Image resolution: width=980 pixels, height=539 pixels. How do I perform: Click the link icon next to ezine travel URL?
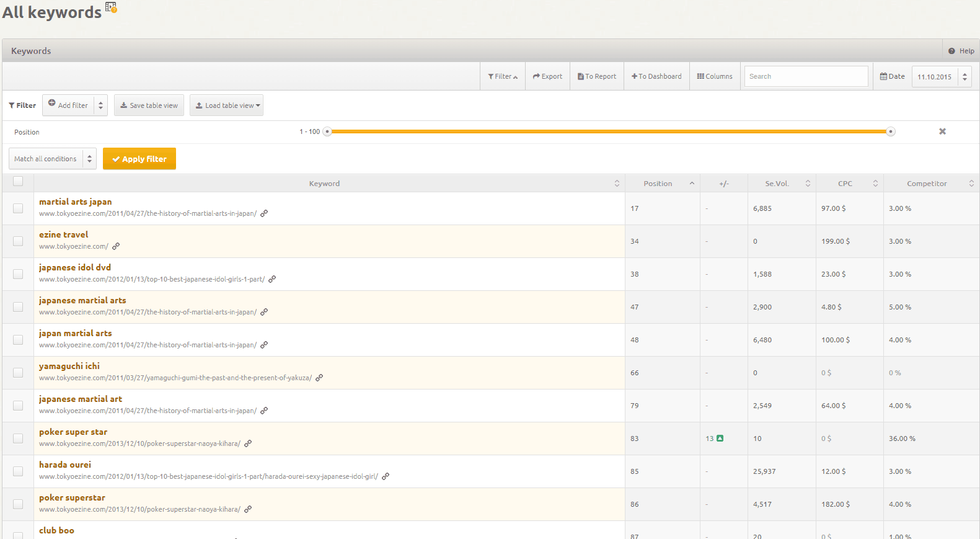(x=116, y=246)
